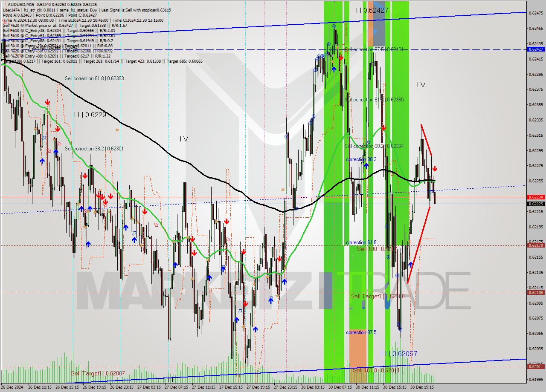
Task: Select 'Sell correction 38.2 | 0.62304' label
Action: 374,146
